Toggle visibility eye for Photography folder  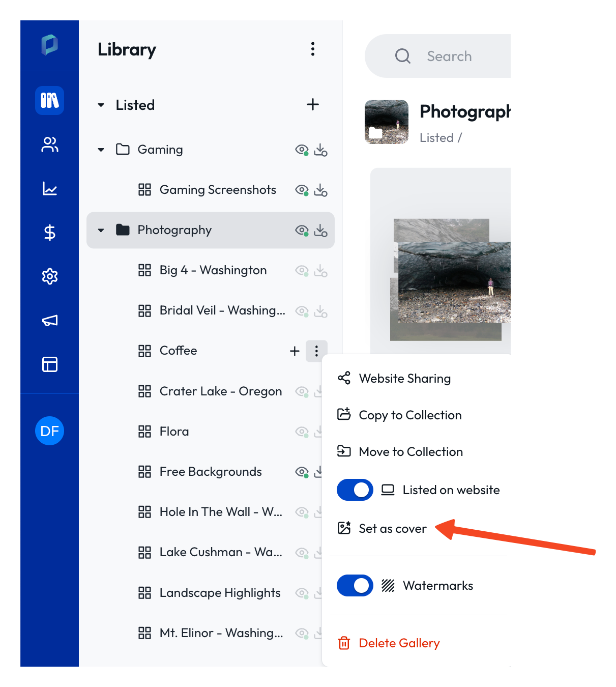point(302,230)
